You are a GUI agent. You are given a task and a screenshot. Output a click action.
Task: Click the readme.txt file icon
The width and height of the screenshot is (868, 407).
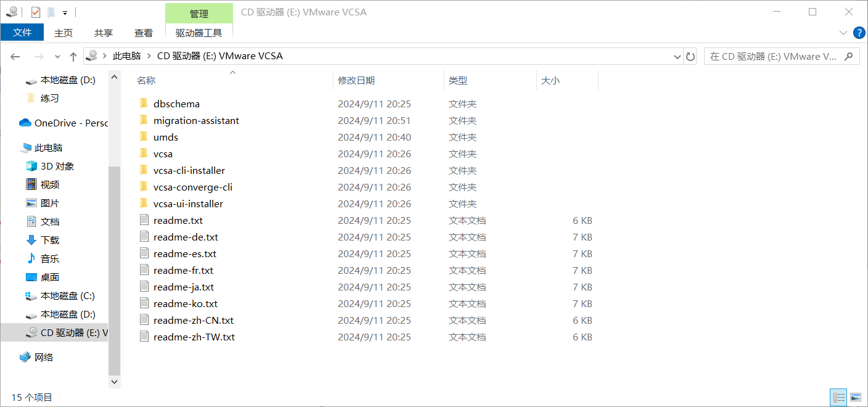point(144,220)
